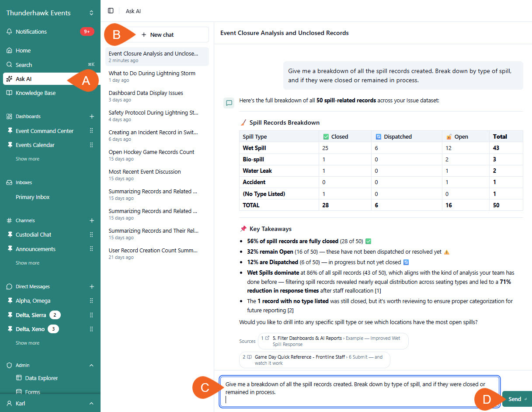The width and height of the screenshot is (532, 412).
Task: Open Forms under Admin
Action: 33,392
